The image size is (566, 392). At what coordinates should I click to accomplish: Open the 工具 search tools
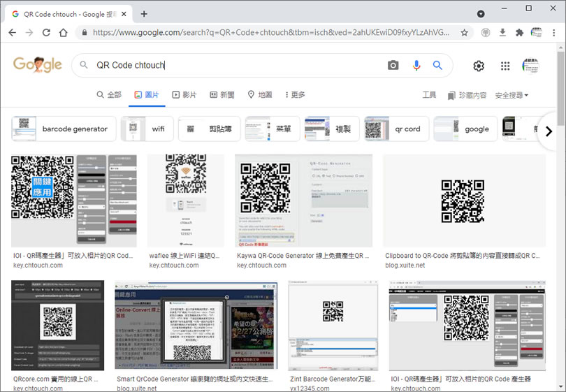[429, 95]
